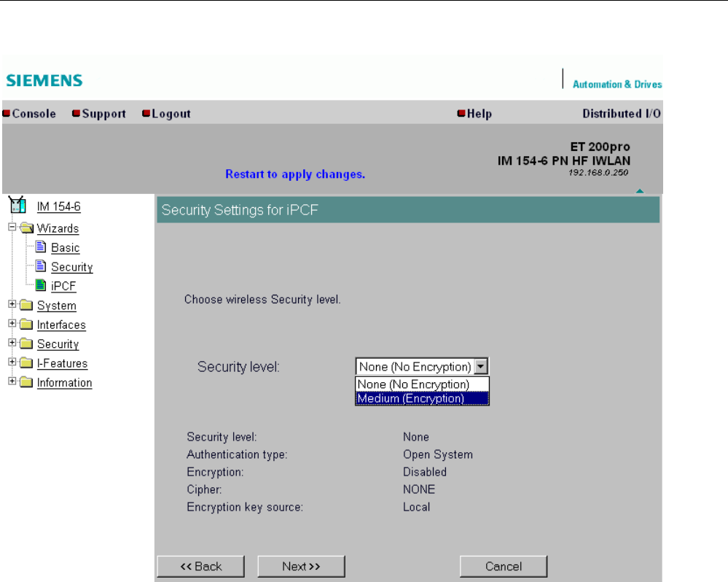Viewport: 728px width, 582px height.
Task: Open the I-Features tree link
Action: (62, 363)
